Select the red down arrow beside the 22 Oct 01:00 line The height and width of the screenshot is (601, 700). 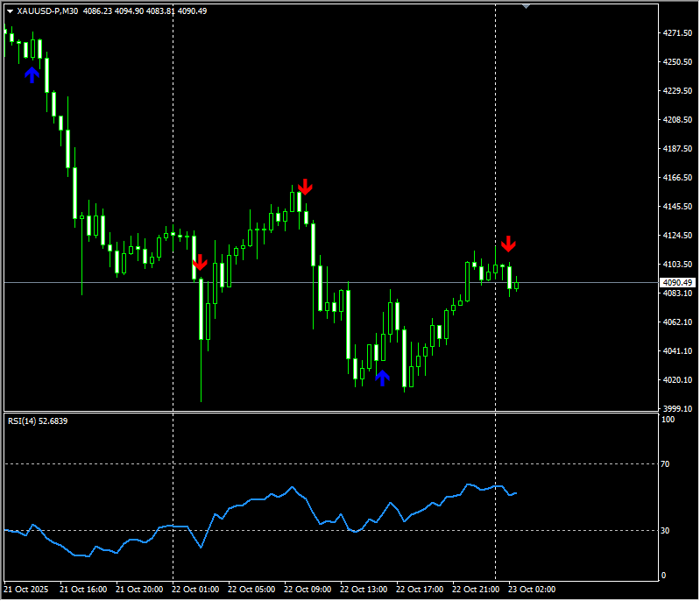click(200, 262)
